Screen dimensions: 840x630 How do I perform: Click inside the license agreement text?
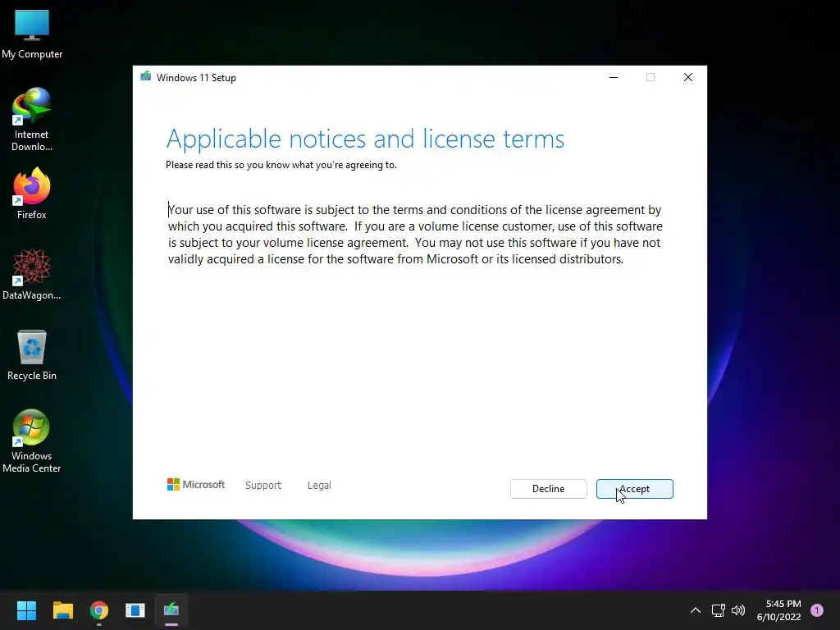[x=415, y=234]
